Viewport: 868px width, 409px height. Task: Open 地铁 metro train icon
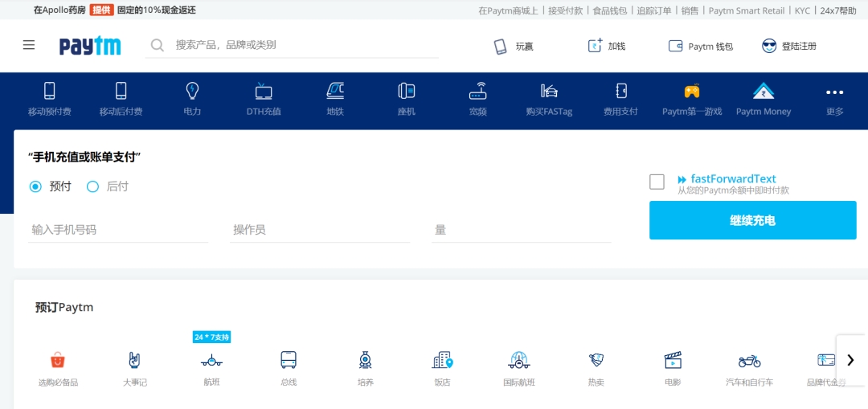click(335, 90)
